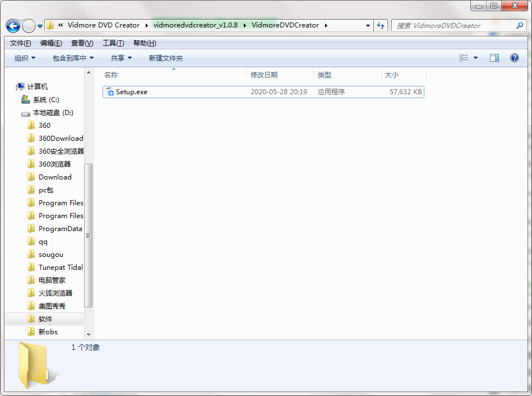Open the 美图秀秀 folder
This screenshot has height=396, width=532.
tap(52, 306)
